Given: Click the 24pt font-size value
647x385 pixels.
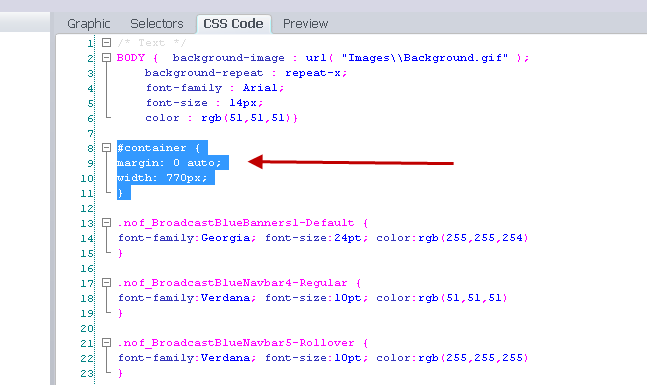Looking at the screenshot, I should tap(347, 238).
